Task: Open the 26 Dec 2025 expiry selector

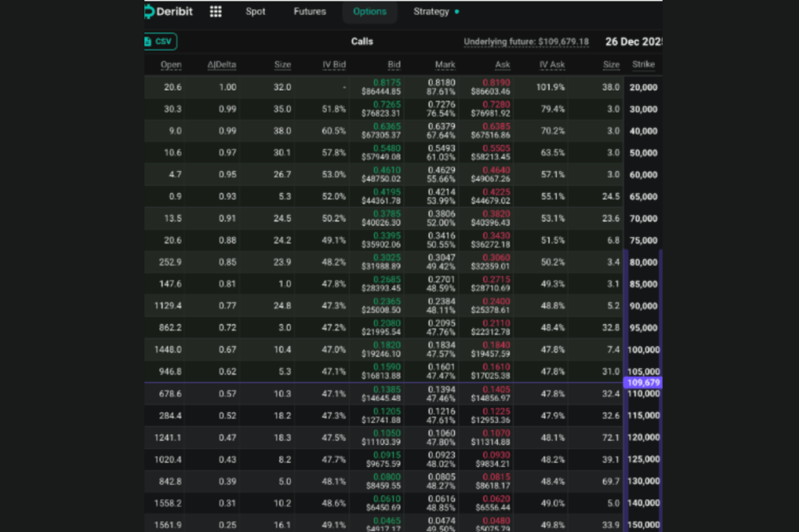Action: [x=633, y=41]
